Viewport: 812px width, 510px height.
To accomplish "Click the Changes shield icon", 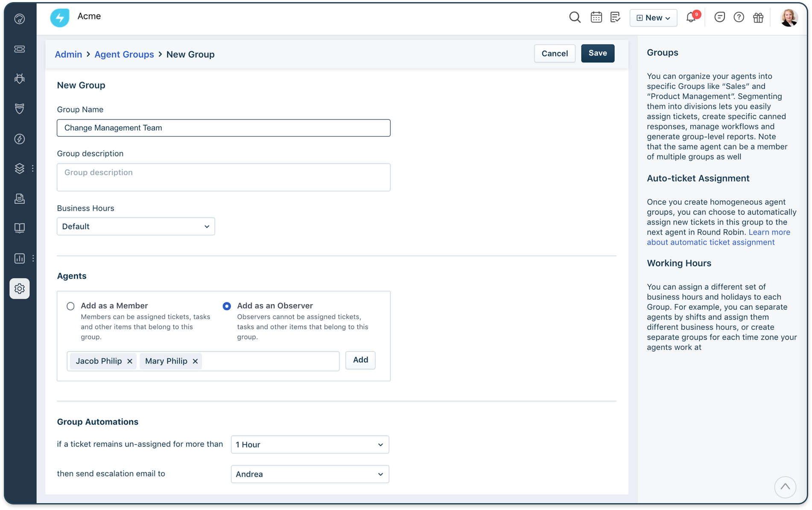I will click(x=19, y=108).
